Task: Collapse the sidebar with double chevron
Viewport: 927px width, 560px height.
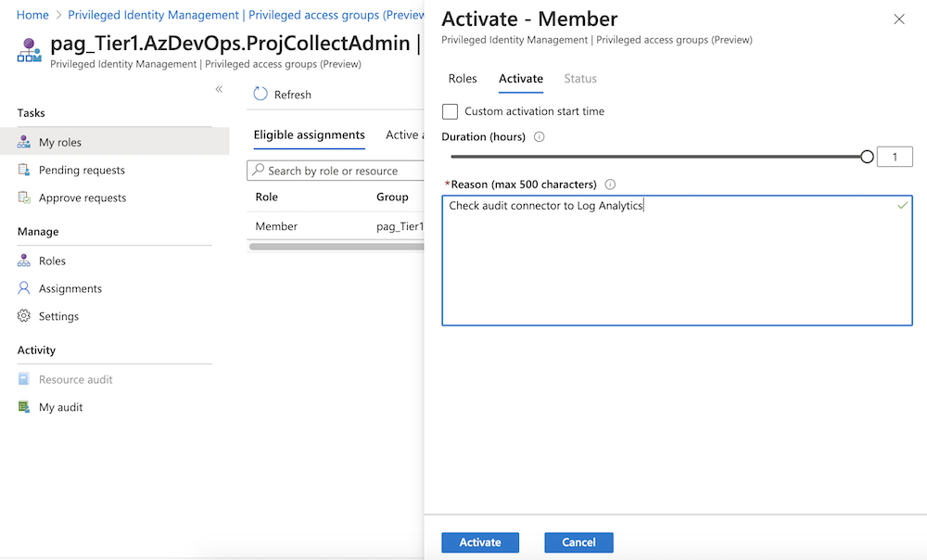Action: (219, 89)
